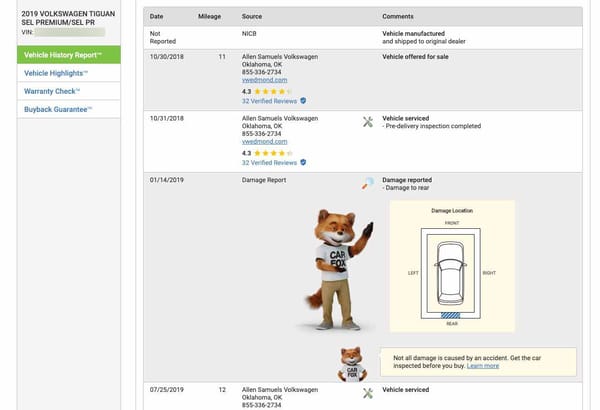Open the Buyback Guarantee tab
This screenshot has width=600, height=410.
tap(68, 109)
